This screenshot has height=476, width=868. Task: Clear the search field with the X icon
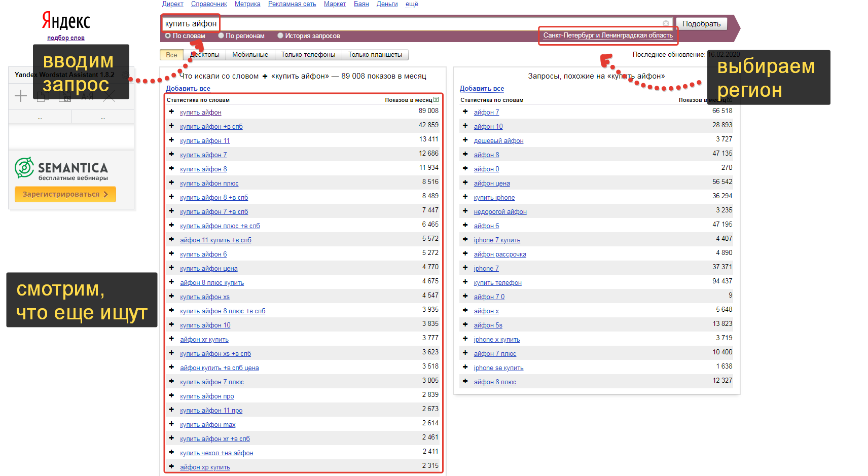tap(666, 23)
